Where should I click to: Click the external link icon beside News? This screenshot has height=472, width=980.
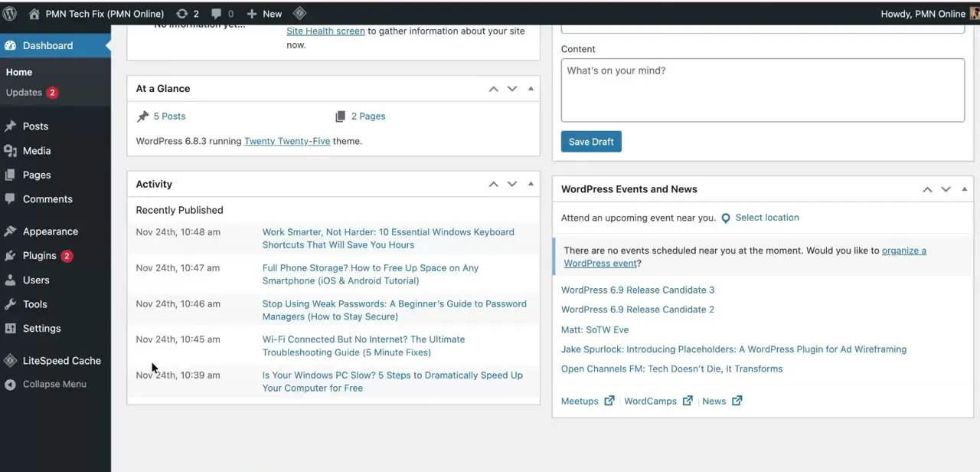pyautogui.click(x=737, y=401)
